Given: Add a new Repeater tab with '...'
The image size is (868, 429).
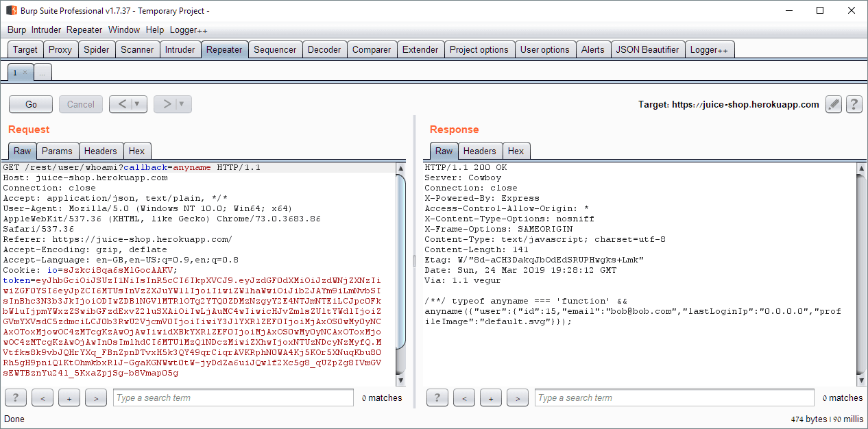Looking at the screenshot, I should [42, 72].
